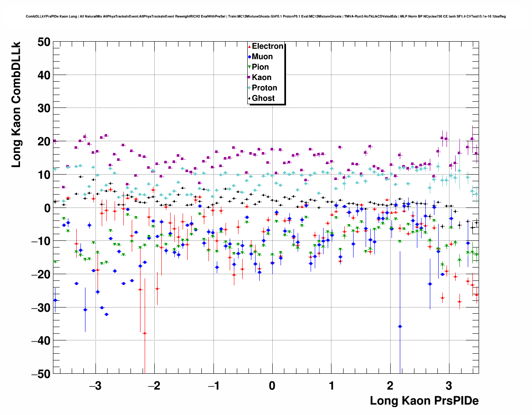The width and height of the screenshot is (532, 415).
Task: Click the isolated blue Muon point near −36
Action: click(x=400, y=327)
